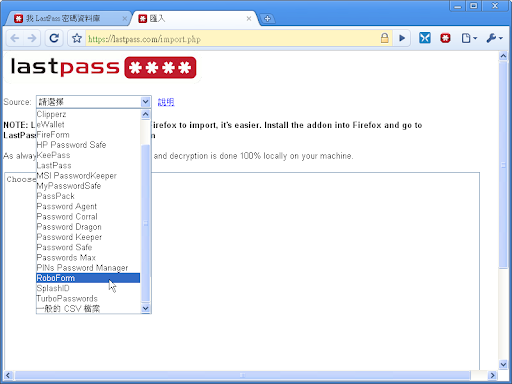The width and height of the screenshot is (512, 384).
Task: Click the lastpass logo
Action: (103, 67)
